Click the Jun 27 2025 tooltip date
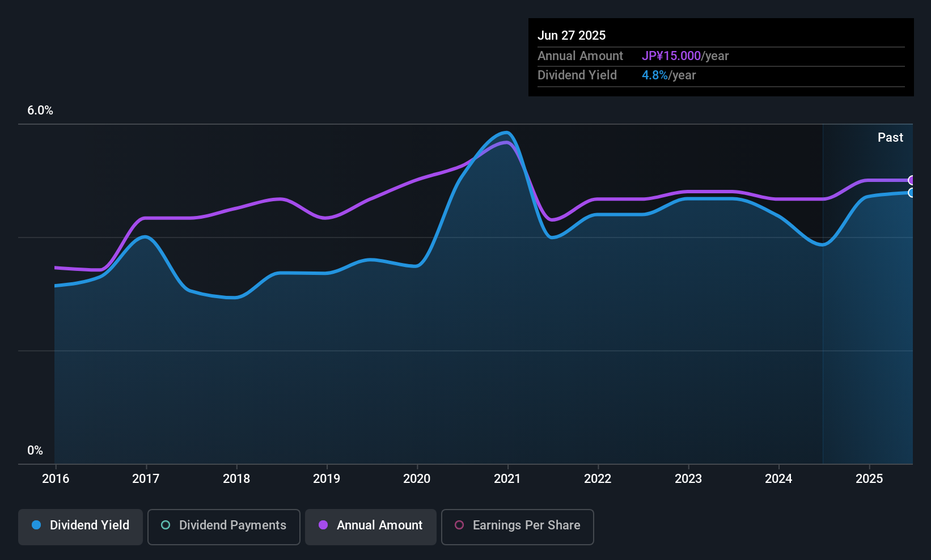 [x=572, y=35]
